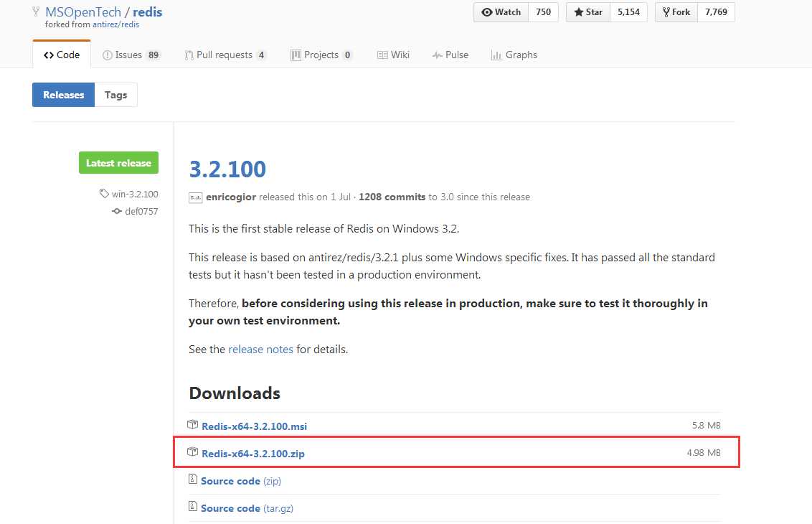Viewport: 812px width, 524px height.
Task: Star the repository
Action: 587,12
